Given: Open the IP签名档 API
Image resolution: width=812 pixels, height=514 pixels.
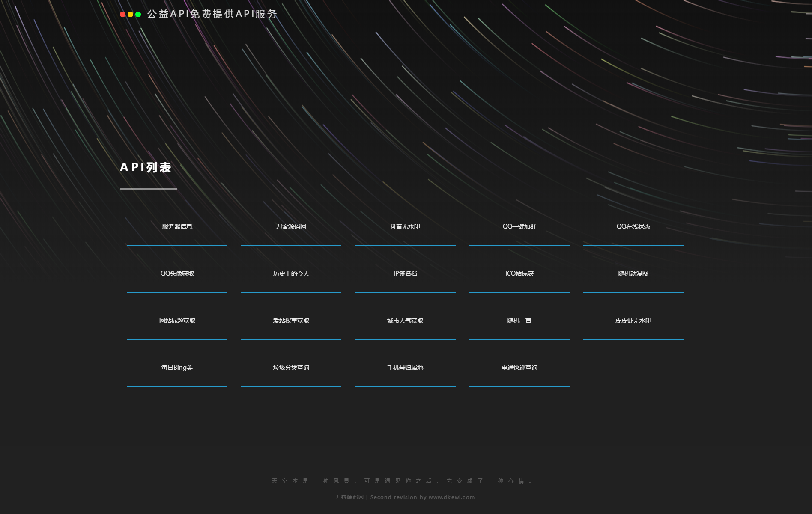Looking at the screenshot, I should 405,273.
